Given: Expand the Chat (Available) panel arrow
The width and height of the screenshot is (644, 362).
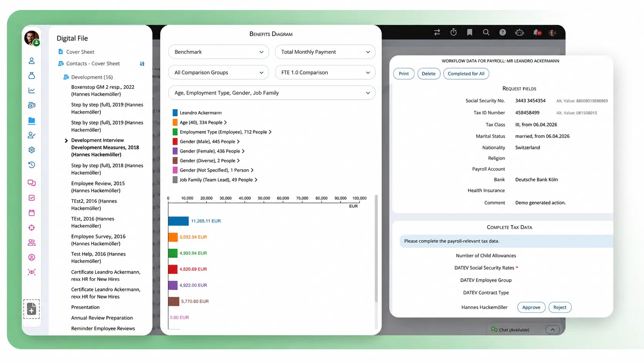Looking at the screenshot, I should click(x=552, y=330).
